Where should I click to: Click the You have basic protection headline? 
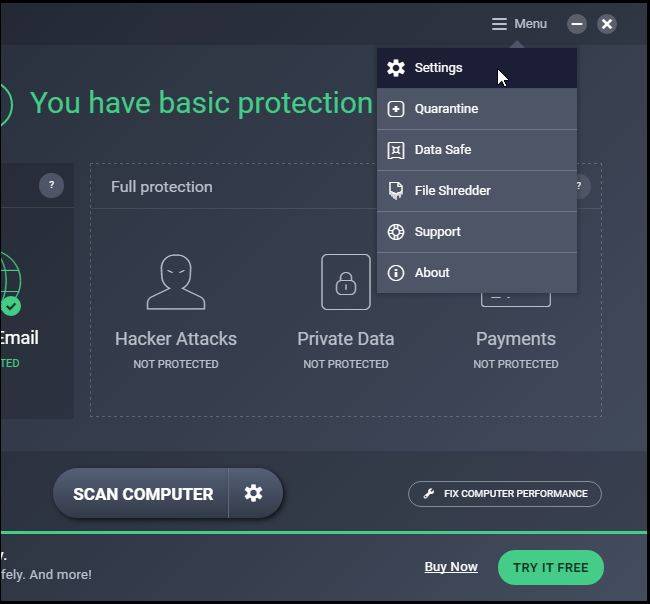tap(201, 103)
